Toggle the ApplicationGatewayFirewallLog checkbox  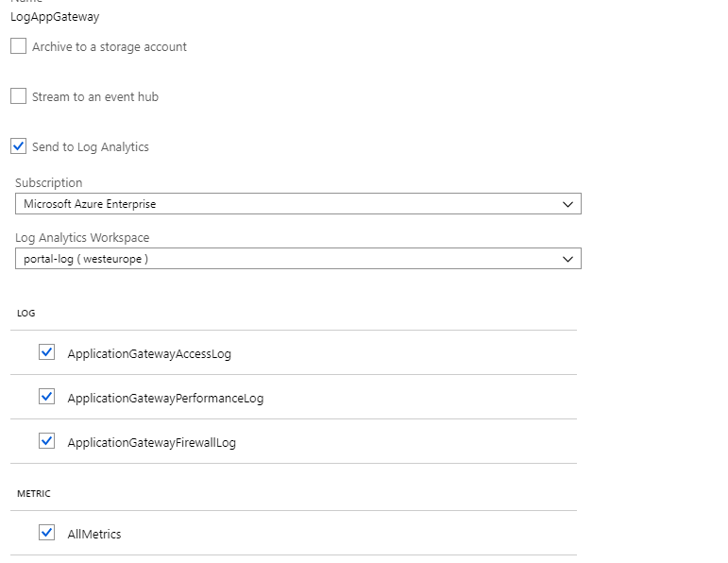coord(47,441)
